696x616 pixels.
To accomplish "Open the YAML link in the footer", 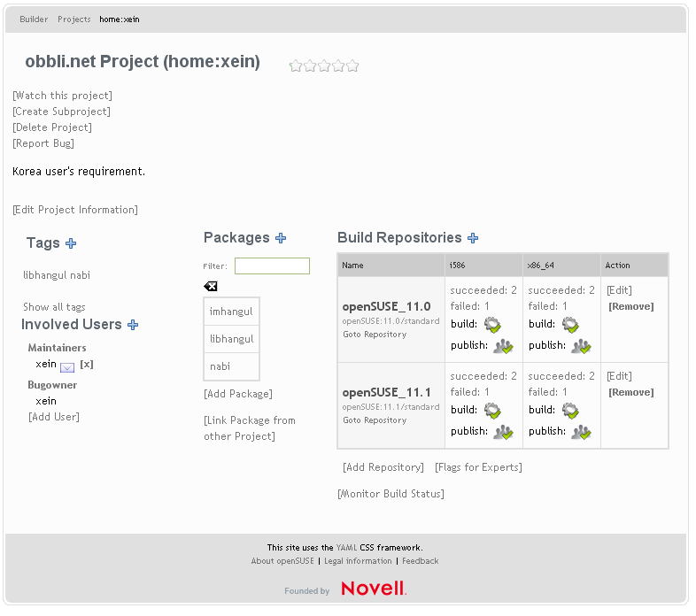I will (346, 548).
